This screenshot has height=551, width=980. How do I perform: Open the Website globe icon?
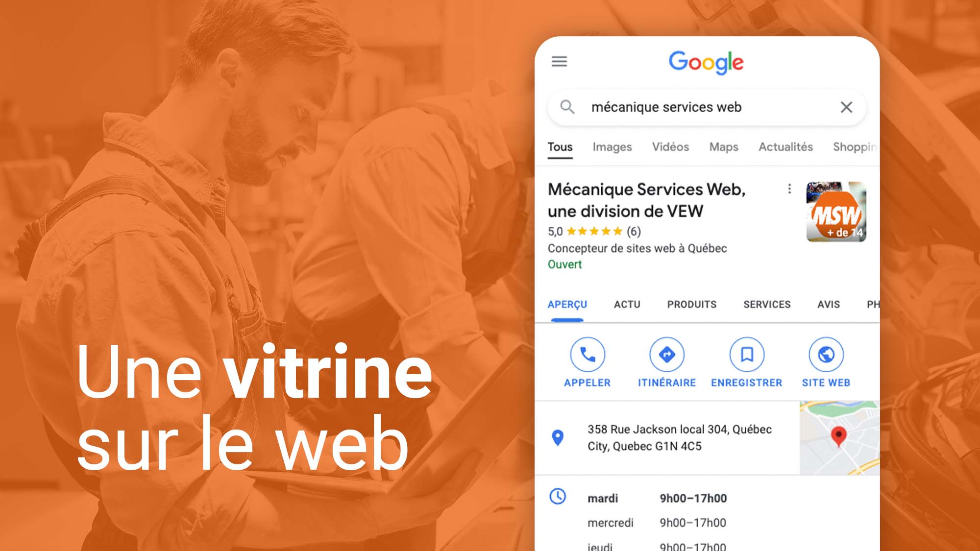tap(827, 355)
